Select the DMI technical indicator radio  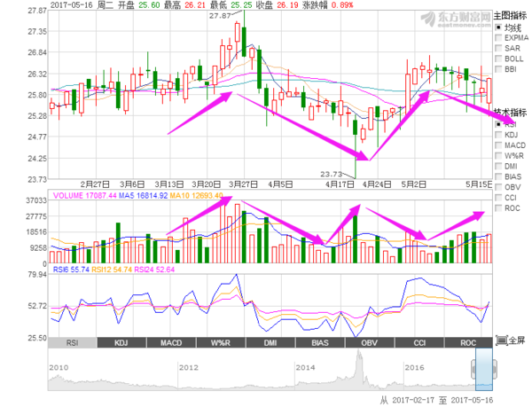pos(498,166)
